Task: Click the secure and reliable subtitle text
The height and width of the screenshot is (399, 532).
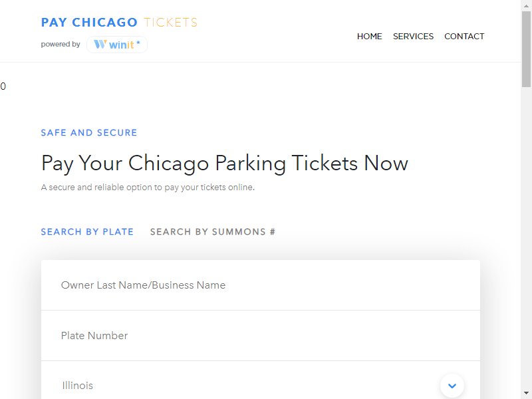Action: point(148,188)
